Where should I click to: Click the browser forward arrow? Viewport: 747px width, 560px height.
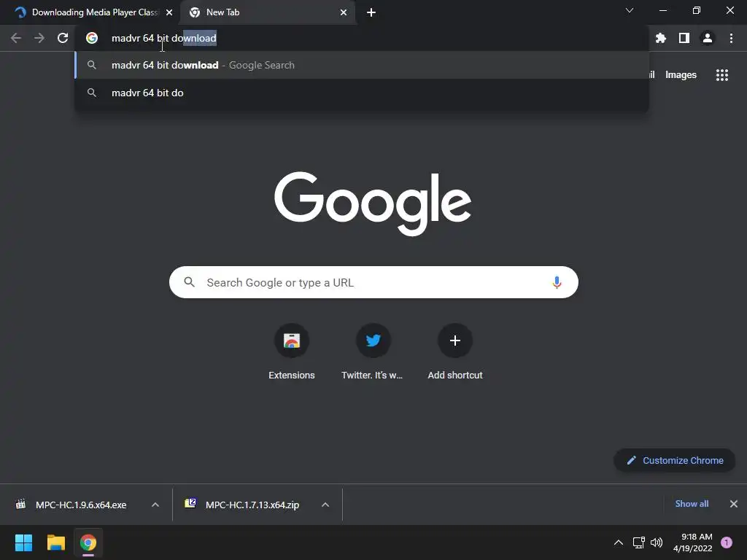pyautogui.click(x=39, y=38)
